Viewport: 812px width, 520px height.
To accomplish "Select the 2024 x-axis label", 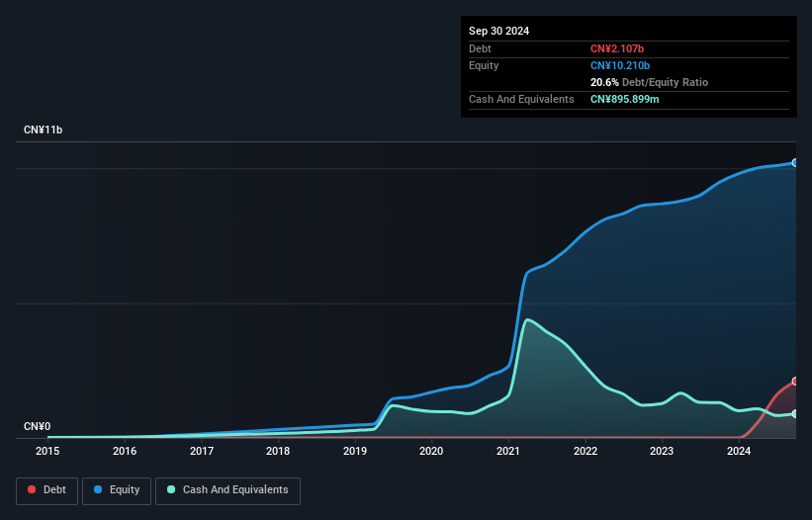I will point(739,451).
